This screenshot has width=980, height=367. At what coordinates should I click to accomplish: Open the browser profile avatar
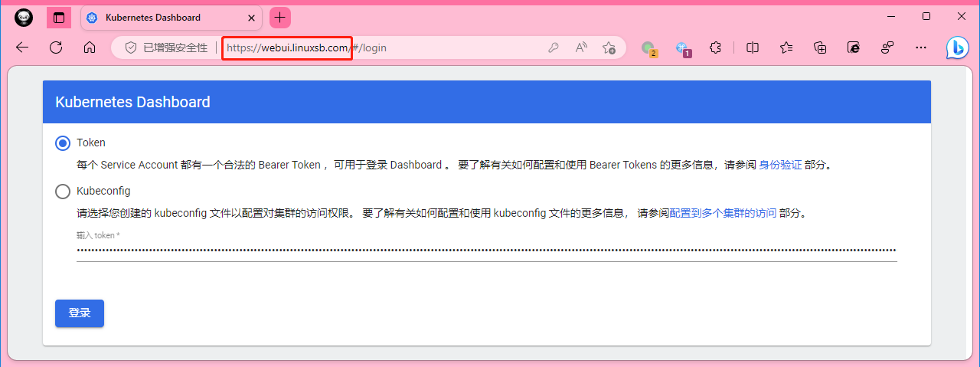tap(24, 17)
